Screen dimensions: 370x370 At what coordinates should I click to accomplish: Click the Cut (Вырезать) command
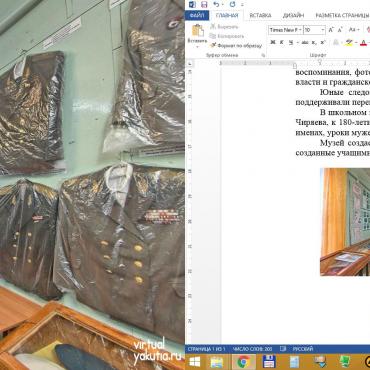224,27
